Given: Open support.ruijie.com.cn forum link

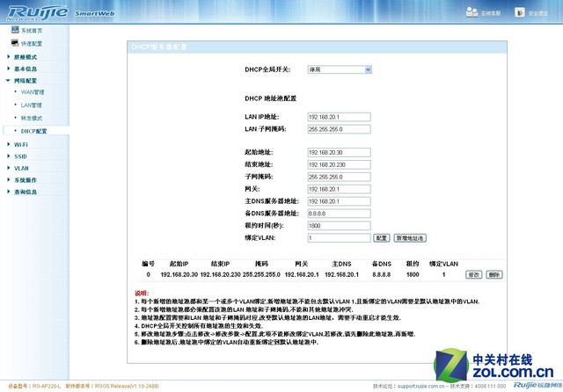Looking at the screenshot, I should tap(420, 386).
